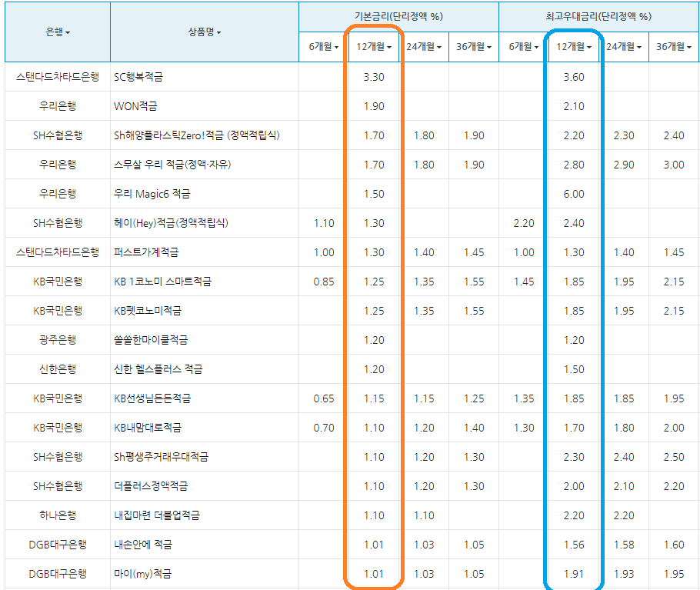This screenshot has width=700, height=590.
Task: Sort 기본금리 12개월 column
Action: coord(374,46)
